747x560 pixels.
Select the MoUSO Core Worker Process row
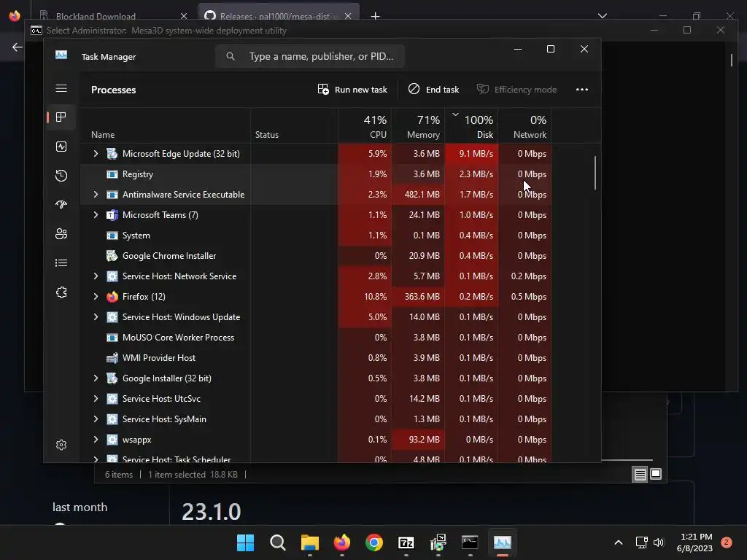(316, 337)
